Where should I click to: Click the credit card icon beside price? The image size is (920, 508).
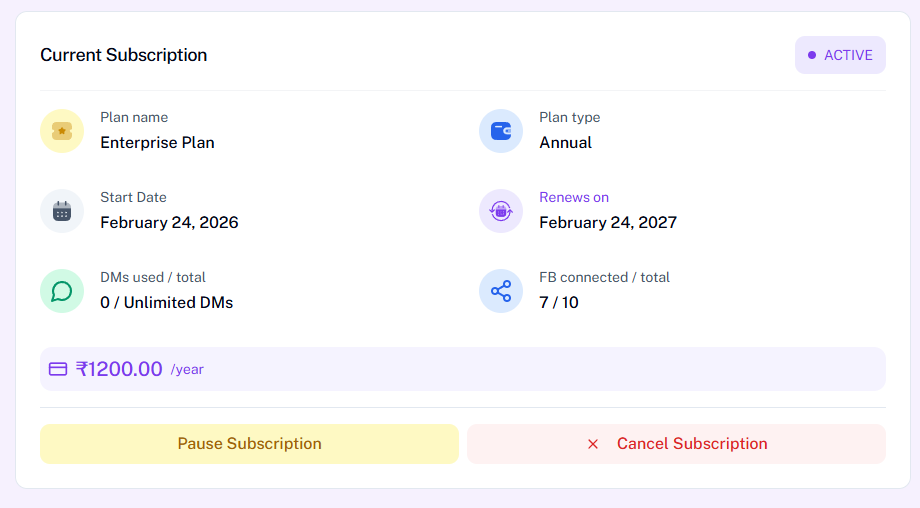click(58, 369)
